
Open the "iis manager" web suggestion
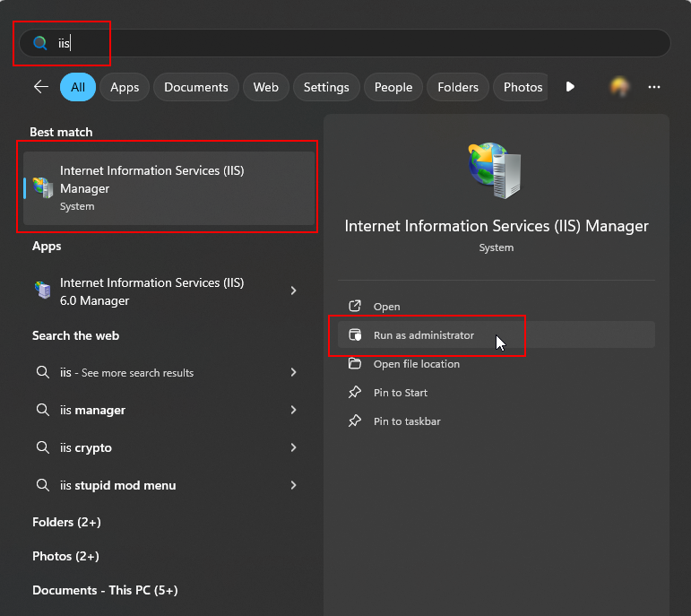tap(167, 410)
